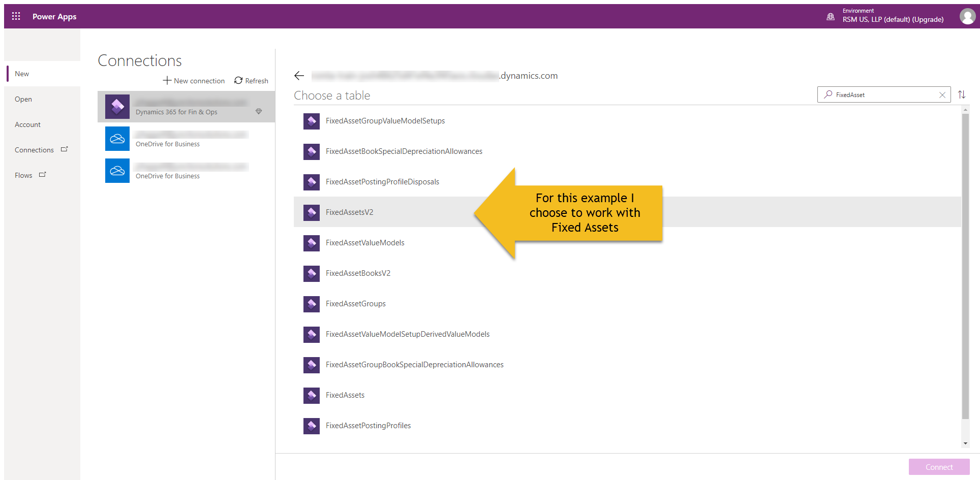Click the first OneDrive for Business icon
This screenshot has width=980, height=480.
117,139
